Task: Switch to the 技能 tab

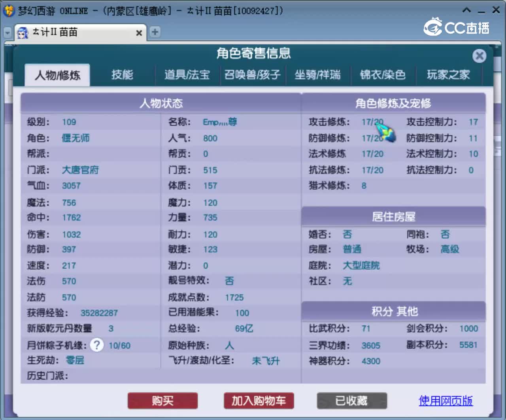Action: (x=122, y=75)
